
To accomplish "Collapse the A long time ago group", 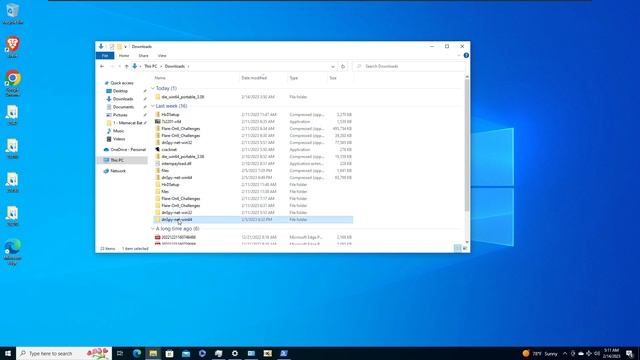I will click(x=153, y=229).
